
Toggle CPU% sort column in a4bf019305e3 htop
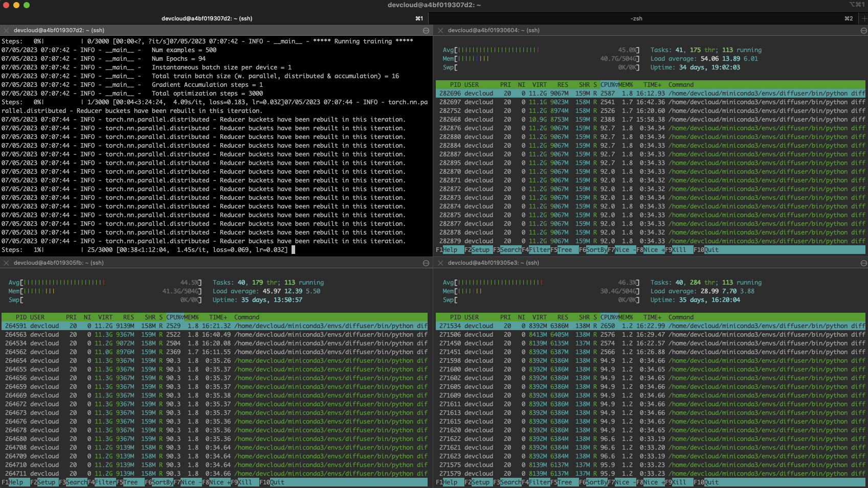point(609,317)
